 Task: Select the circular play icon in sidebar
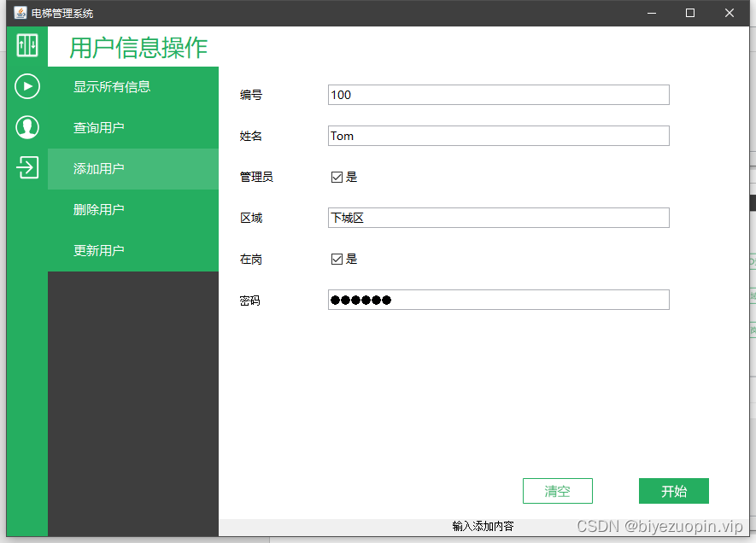pyautogui.click(x=26, y=86)
